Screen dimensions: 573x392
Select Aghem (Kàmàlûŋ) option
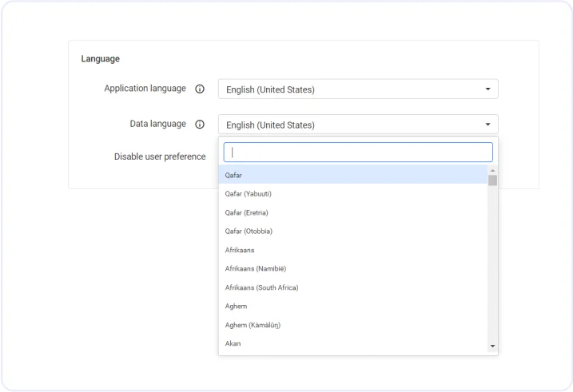pos(353,325)
